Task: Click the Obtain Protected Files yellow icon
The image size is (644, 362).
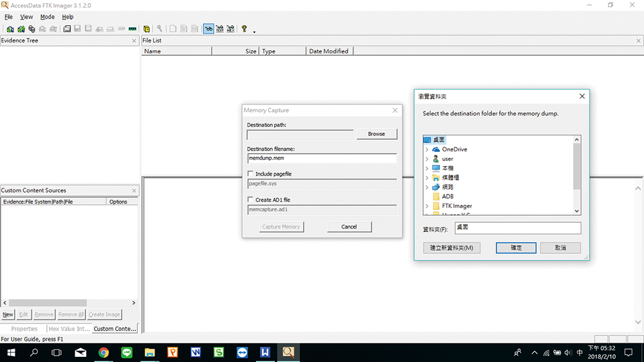Action: point(146,29)
